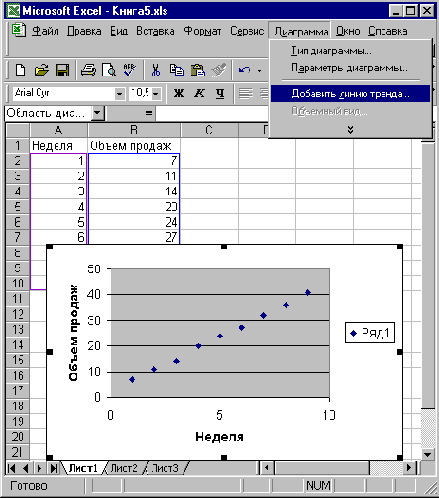The image size is (439, 498).
Task: Open a file with the Open folder icon
Action: [41, 70]
